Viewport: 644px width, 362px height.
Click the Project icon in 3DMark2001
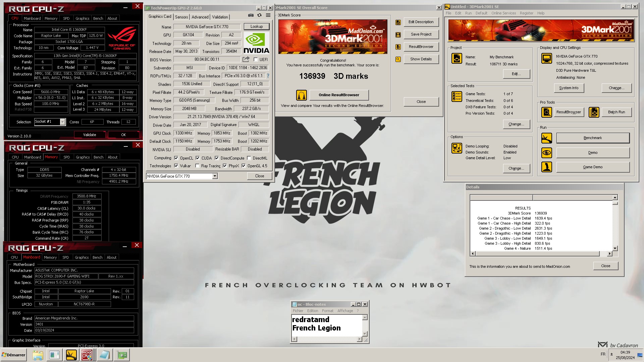click(457, 58)
